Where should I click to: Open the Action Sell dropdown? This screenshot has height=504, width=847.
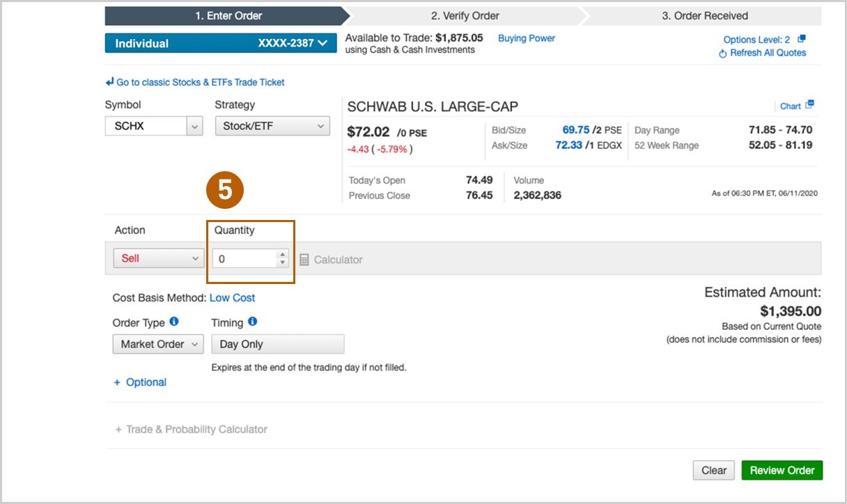pyautogui.click(x=159, y=258)
